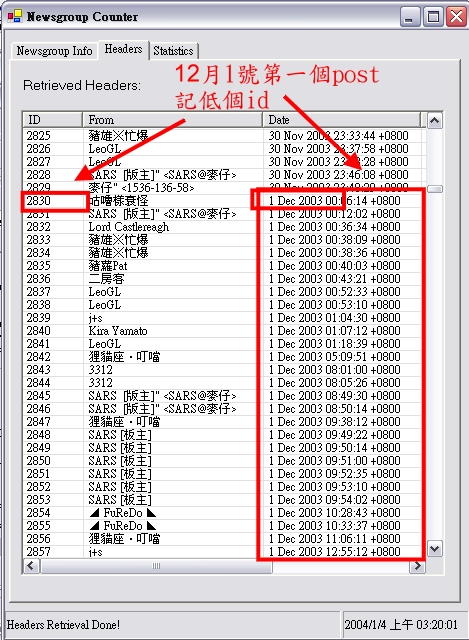This screenshot has height=640, width=469.
Task: Switch to the Newsgroup Info tab
Action: click(54, 51)
